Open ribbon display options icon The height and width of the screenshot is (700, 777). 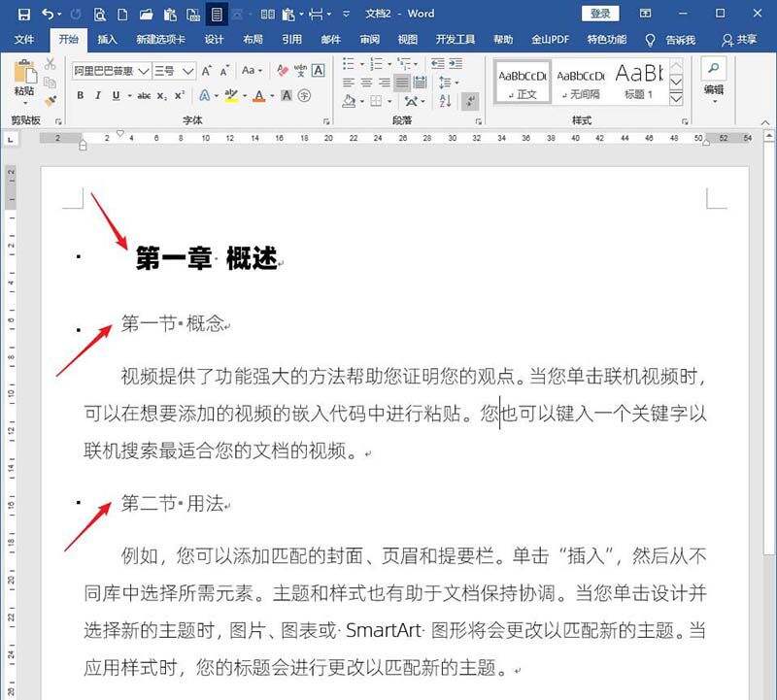(x=645, y=14)
